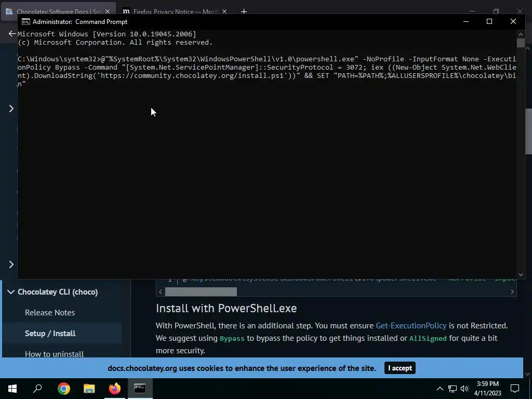
Task: Click the code block horizontal scroll thumb
Action: tap(201, 292)
